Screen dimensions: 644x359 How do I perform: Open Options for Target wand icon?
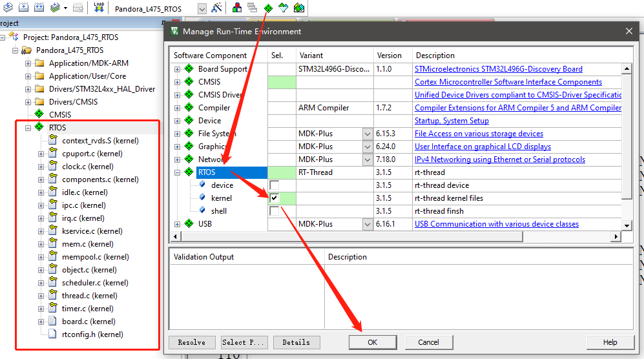pos(216,8)
